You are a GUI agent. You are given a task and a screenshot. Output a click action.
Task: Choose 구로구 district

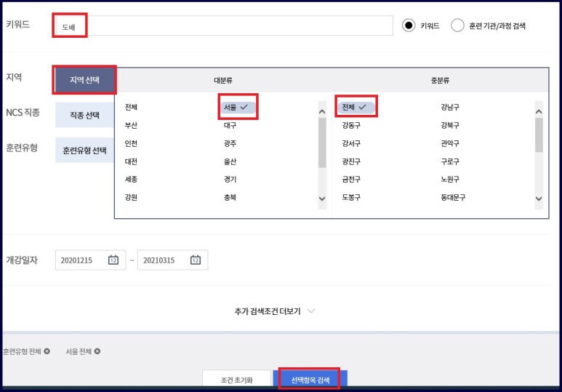(x=450, y=161)
